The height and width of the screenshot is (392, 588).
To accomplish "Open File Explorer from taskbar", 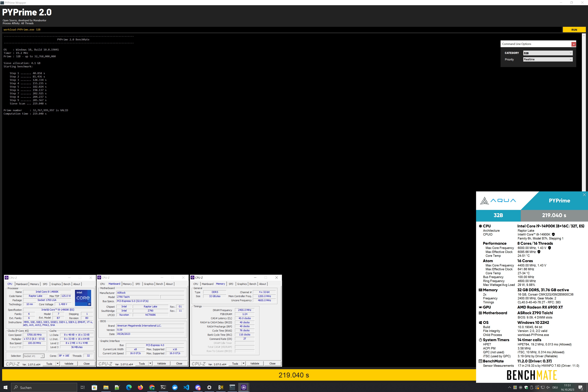I will 106,387.
